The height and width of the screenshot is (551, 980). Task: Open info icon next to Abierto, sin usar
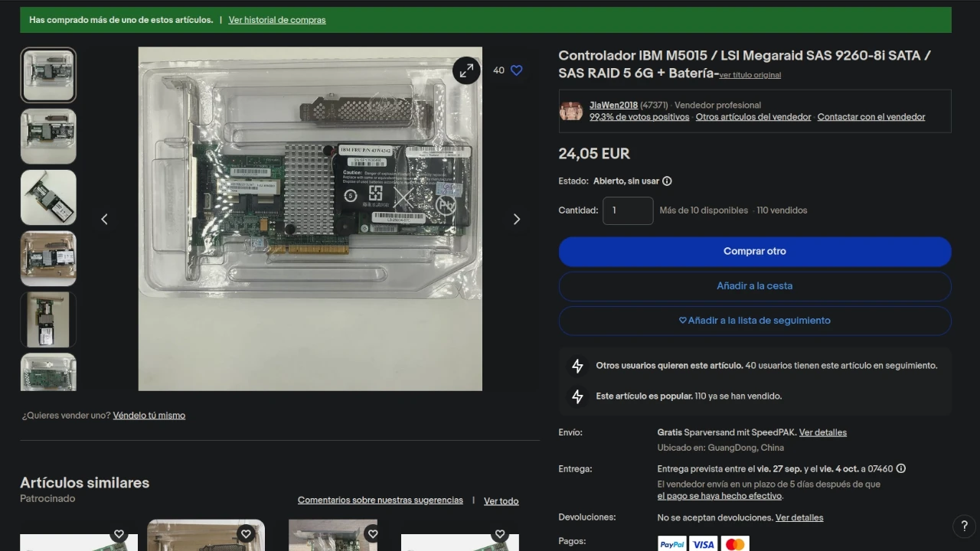point(667,181)
